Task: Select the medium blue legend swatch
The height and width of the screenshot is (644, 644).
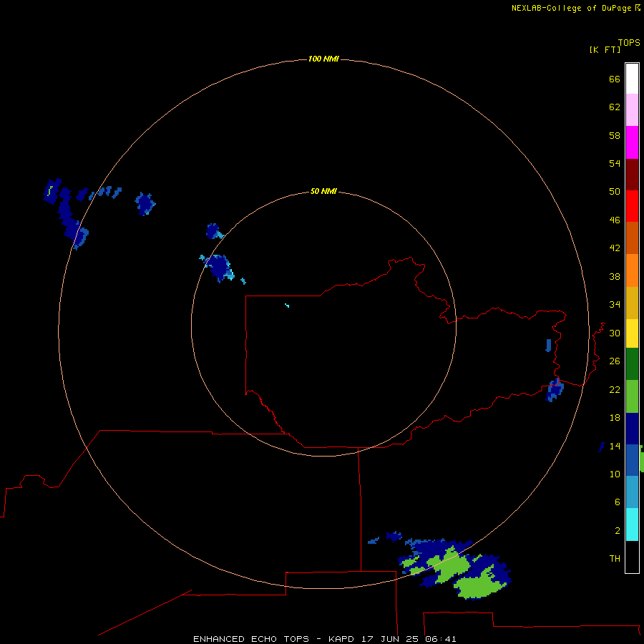Action: click(x=632, y=460)
